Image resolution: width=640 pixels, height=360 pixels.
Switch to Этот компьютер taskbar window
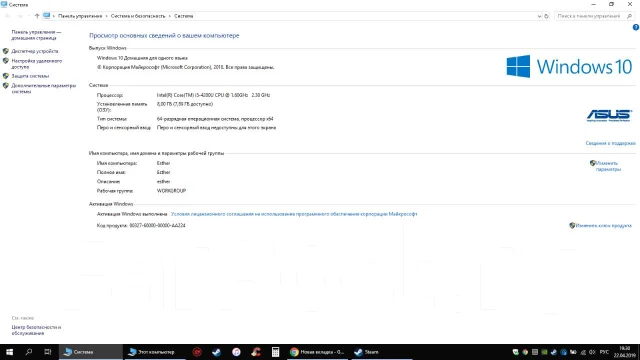(154, 352)
